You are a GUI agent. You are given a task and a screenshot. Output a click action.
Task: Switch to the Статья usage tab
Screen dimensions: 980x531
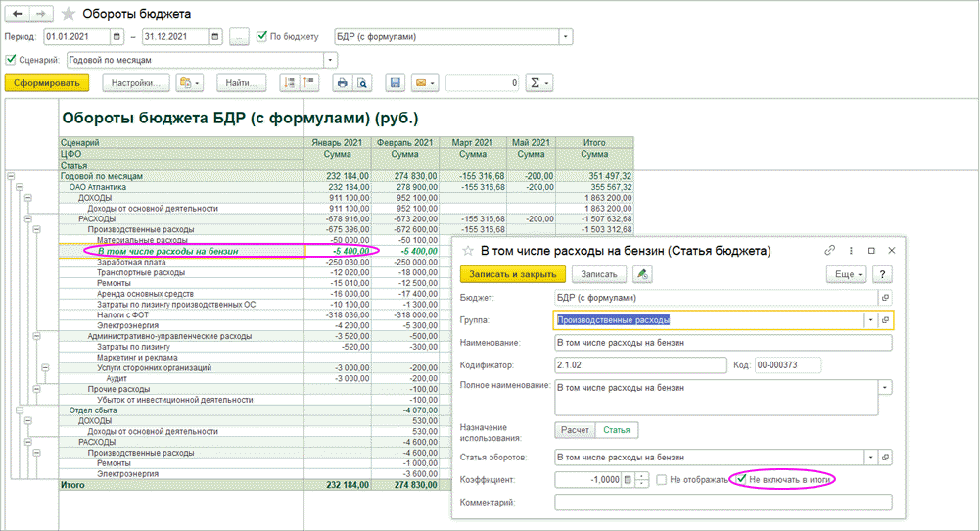[x=617, y=430]
